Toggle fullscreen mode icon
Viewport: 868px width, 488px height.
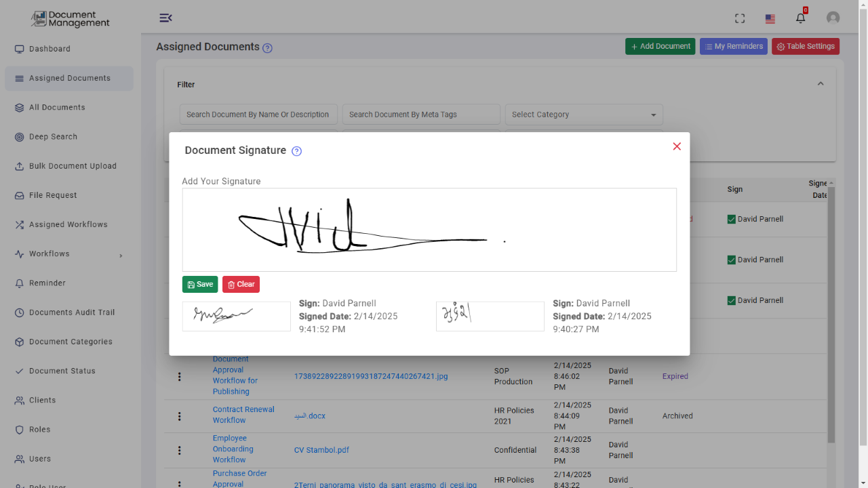point(739,18)
